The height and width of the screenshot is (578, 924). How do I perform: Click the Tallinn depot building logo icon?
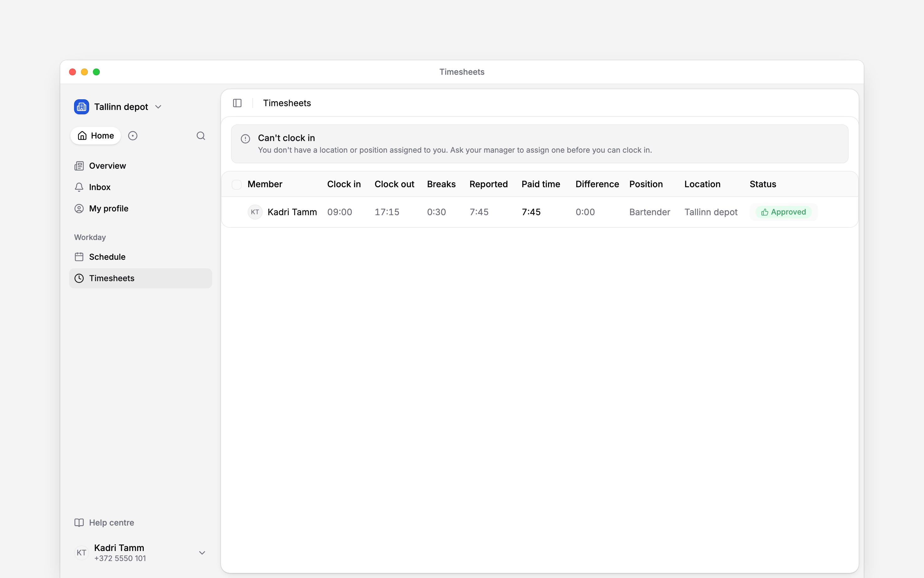pos(81,107)
